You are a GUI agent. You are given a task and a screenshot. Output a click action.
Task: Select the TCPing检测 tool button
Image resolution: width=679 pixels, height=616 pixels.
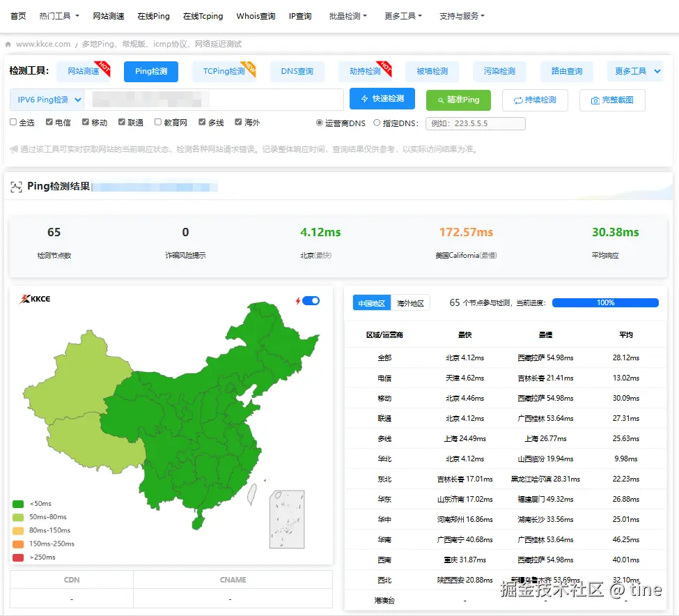(x=224, y=72)
